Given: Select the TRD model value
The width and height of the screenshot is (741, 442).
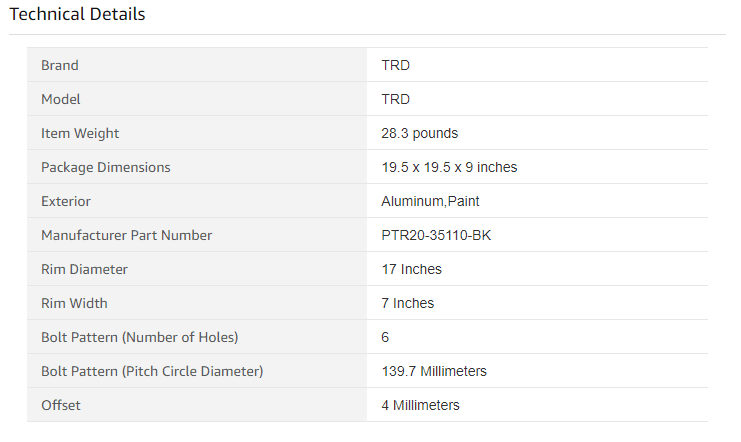Looking at the screenshot, I should click(396, 99).
